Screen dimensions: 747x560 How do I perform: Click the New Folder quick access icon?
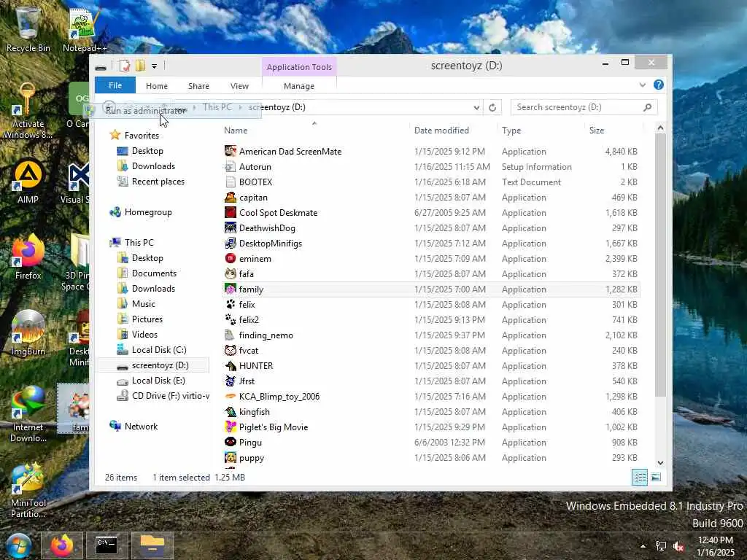140,66
